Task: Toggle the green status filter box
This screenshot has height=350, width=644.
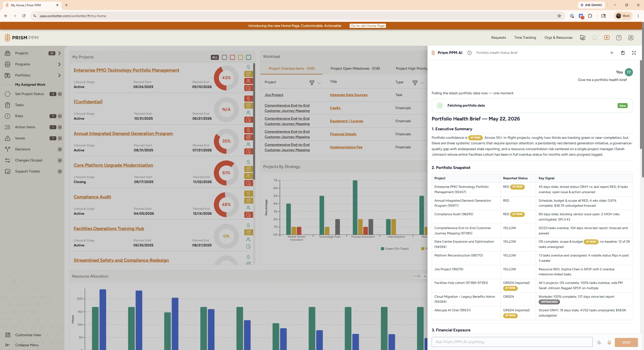Action: (249, 57)
